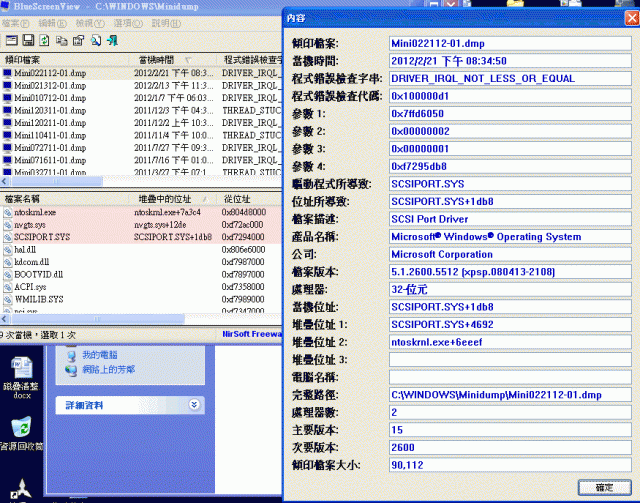
Task: Sort by 從位址 column header
Action: 249,199
